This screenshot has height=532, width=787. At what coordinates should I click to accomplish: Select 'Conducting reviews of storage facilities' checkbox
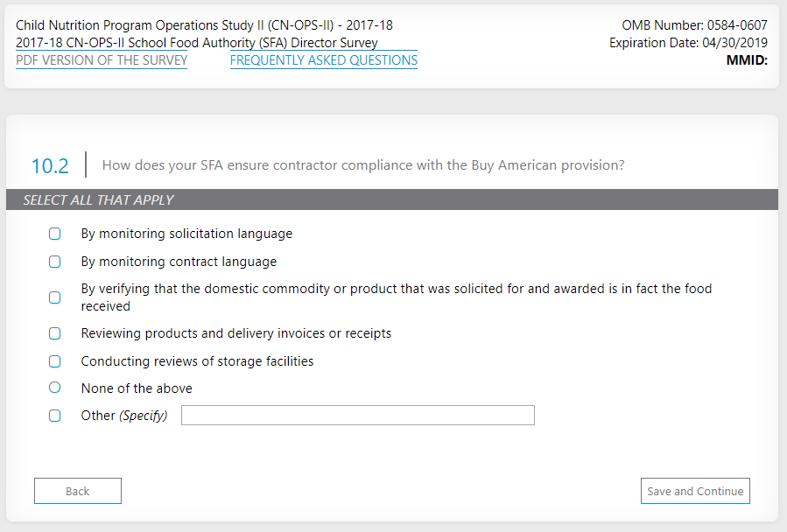click(55, 361)
